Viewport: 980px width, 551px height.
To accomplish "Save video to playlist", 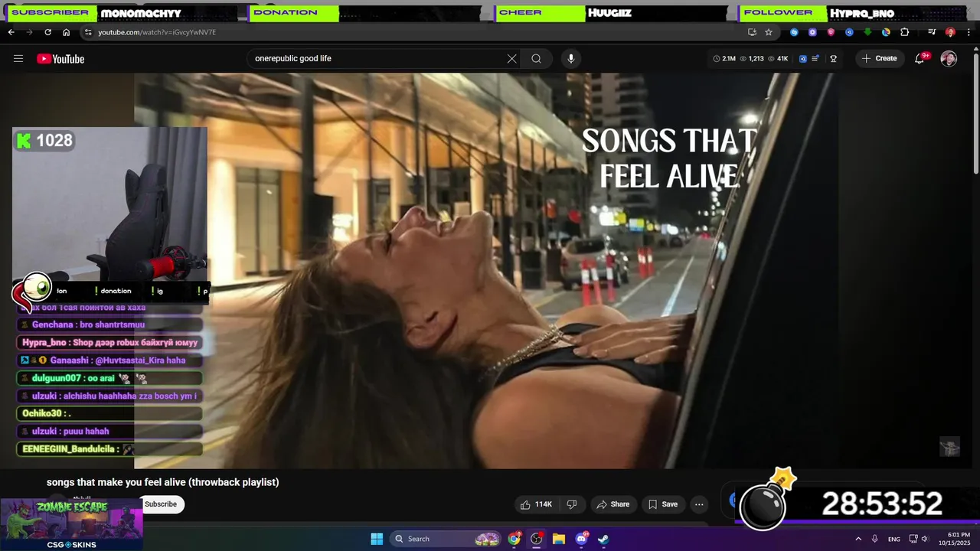I will click(663, 504).
